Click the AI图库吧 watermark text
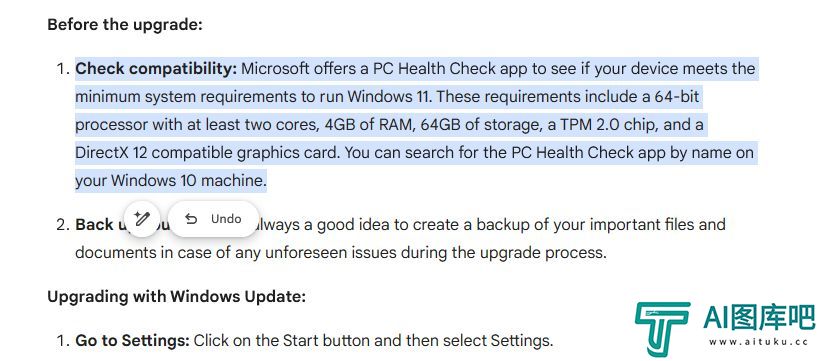This screenshot has height=361, width=828. [759, 318]
